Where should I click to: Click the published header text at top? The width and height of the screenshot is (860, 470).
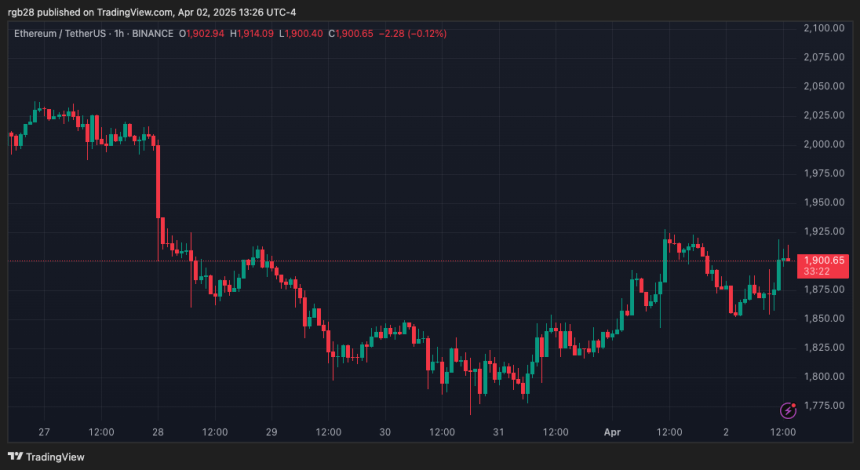pos(152,13)
